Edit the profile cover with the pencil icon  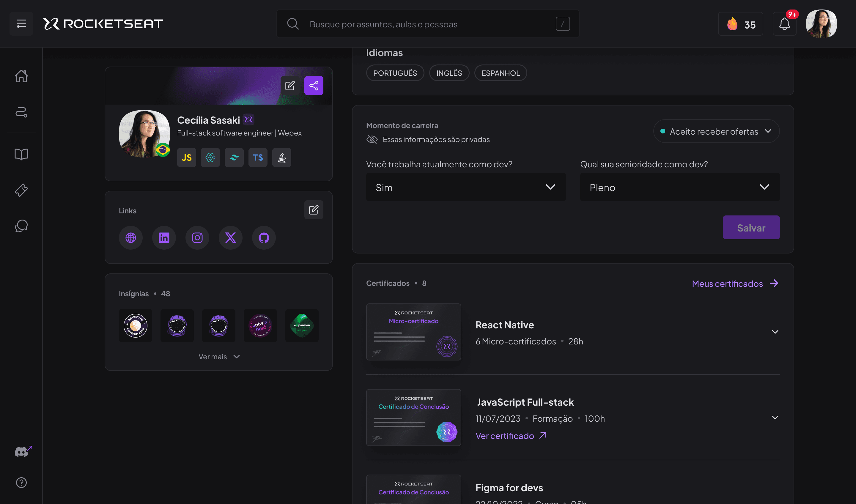[x=290, y=86]
